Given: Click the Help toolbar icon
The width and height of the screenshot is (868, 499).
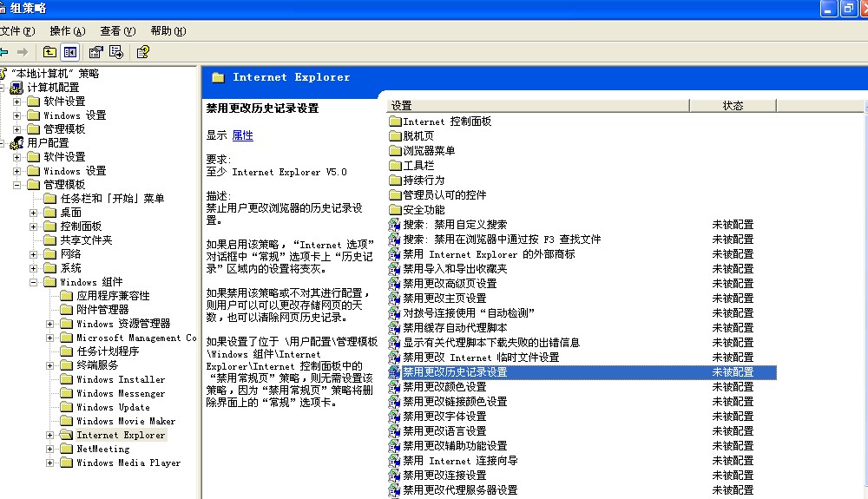Looking at the screenshot, I should pos(143,52).
